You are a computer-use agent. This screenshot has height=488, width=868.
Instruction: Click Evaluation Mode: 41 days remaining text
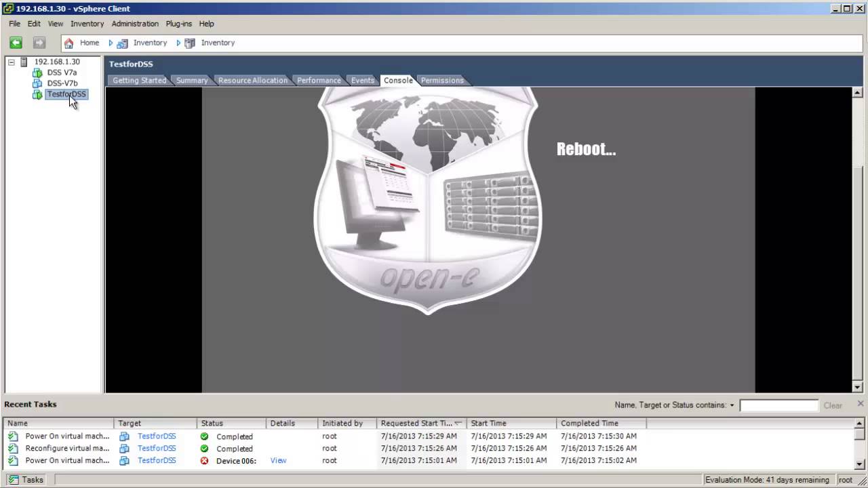pyautogui.click(x=767, y=480)
